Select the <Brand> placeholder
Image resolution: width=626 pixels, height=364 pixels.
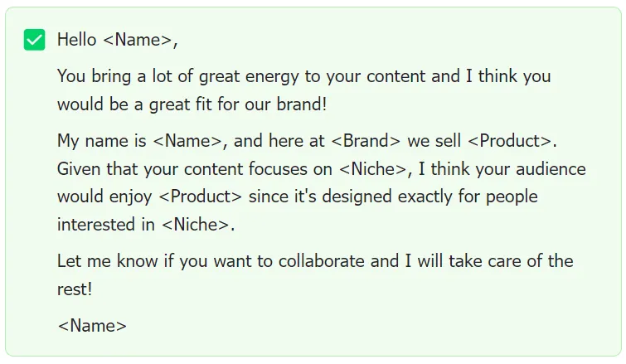click(x=366, y=140)
